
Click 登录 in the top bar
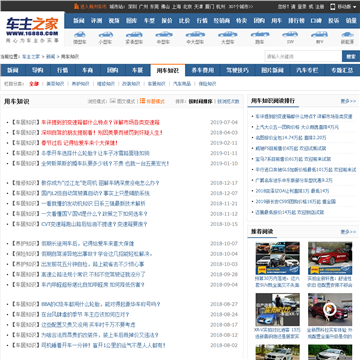(x=302, y=7)
